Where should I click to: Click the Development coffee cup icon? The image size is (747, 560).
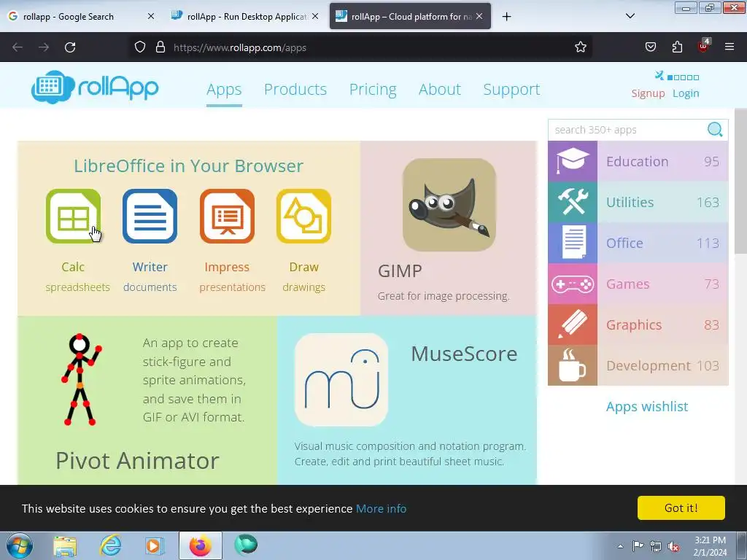pos(572,366)
